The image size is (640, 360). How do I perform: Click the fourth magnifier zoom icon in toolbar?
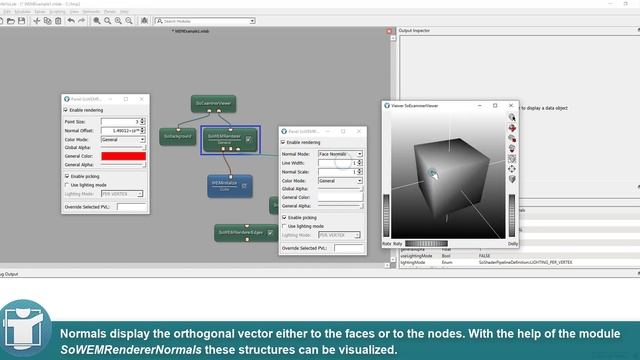click(x=129, y=21)
